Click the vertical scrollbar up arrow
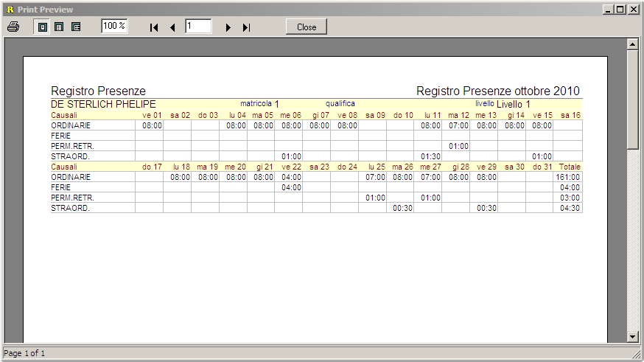This screenshot has height=362, width=644. pyautogui.click(x=632, y=44)
